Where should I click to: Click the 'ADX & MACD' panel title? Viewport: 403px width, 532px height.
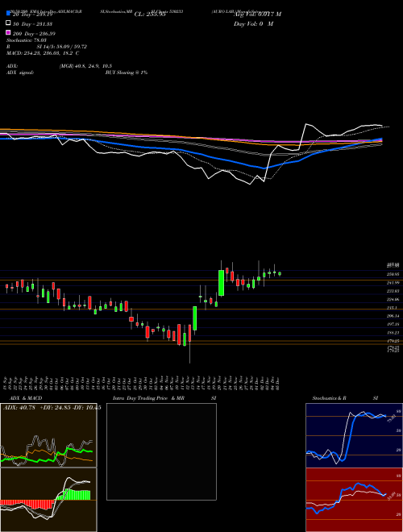(26, 398)
